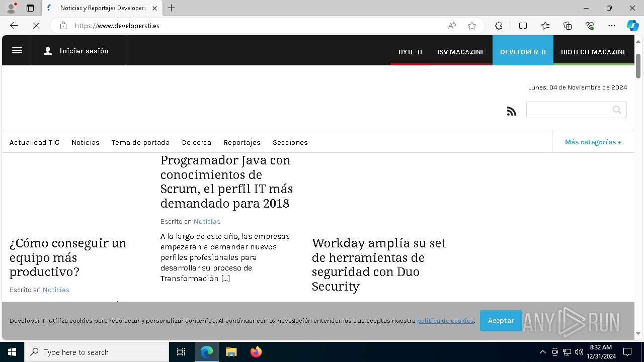Click the browser address bar URL
This screenshot has height=362, width=644.
click(x=117, y=26)
